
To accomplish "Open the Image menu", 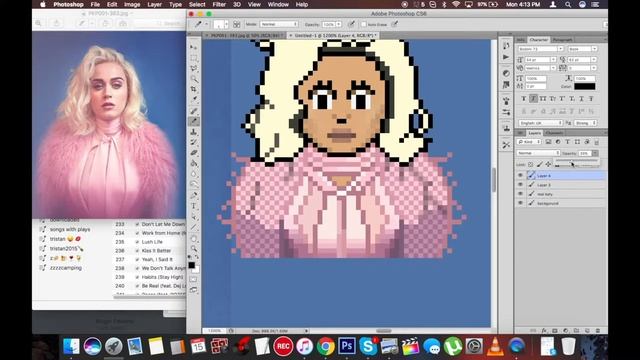I will pos(132,4).
